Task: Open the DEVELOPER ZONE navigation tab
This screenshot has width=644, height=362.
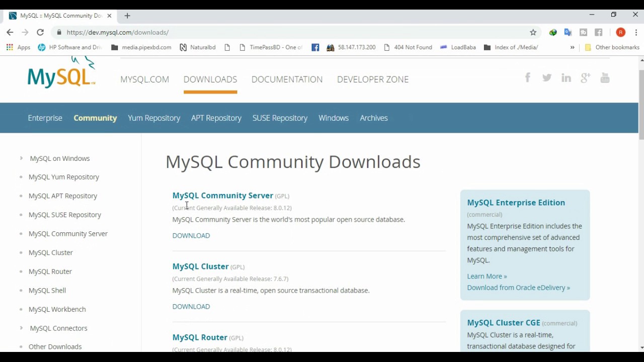Action: pos(373,79)
